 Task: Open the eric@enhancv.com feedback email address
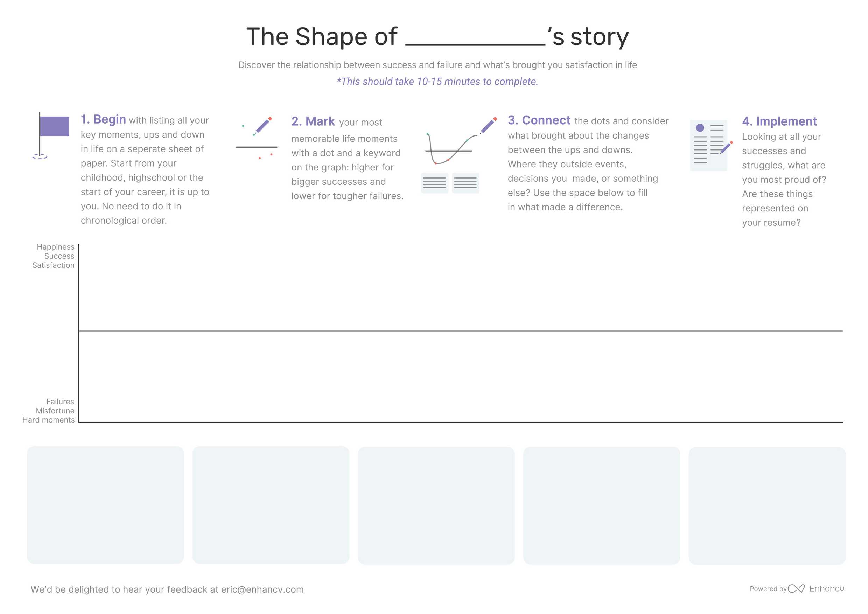tap(262, 589)
